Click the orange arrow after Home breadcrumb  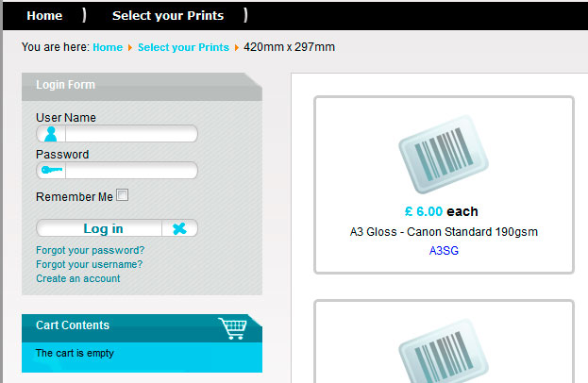click(x=129, y=47)
